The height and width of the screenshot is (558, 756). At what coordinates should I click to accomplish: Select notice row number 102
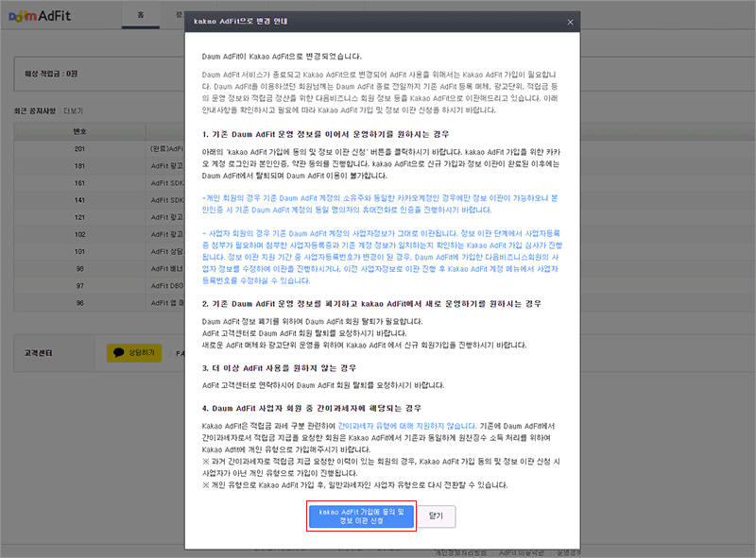pyautogui.click(x=79, y=234)
